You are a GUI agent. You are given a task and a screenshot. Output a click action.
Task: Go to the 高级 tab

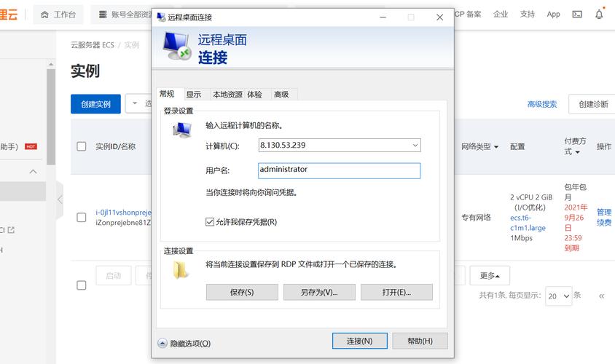pos(281,95)
